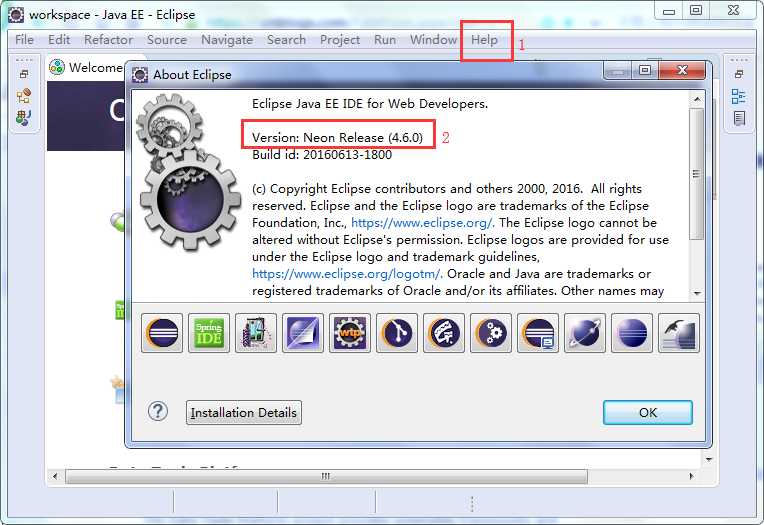
Task: Click the colorful pixelated plug-in icon
Action: coord(256,333)
